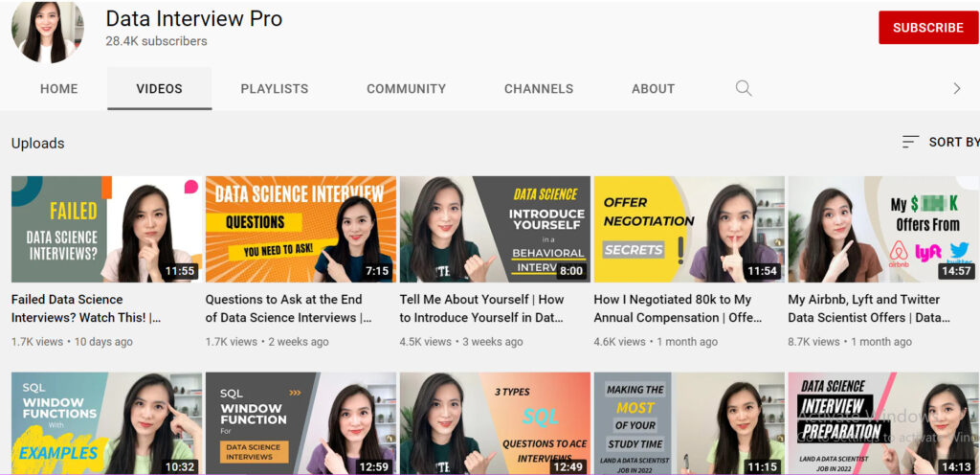
Task: Click the right chevron to show more tabs
Action: [x=956, y=88]
